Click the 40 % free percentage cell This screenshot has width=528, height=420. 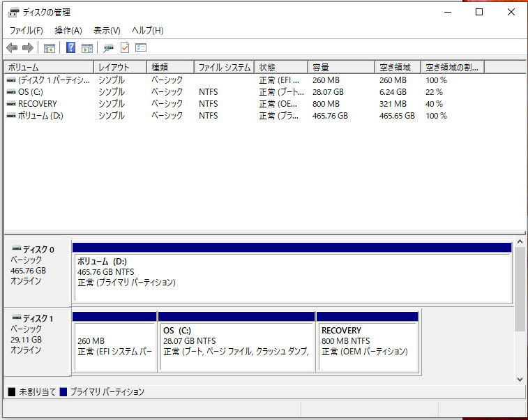point(434,104)
